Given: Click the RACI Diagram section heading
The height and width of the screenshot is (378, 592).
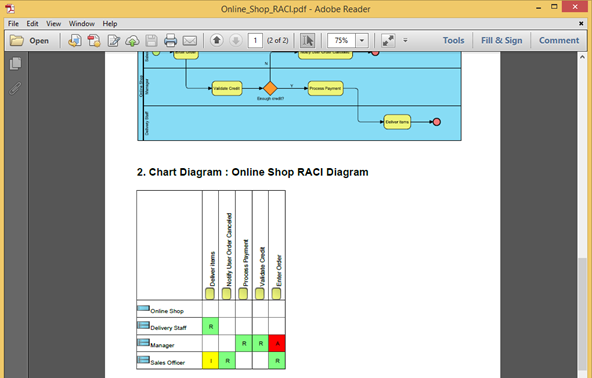Looking at the screenshot, I should (253, 172).
